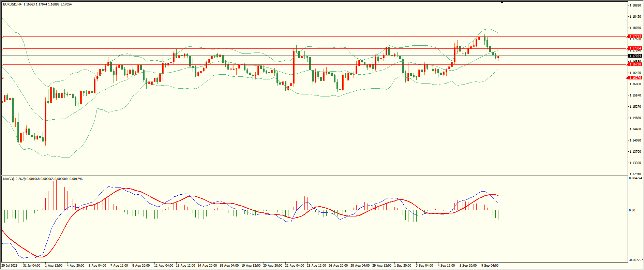Click the 31 Jul 04:00 time label

pyautogui.click(x=32, y=266)
